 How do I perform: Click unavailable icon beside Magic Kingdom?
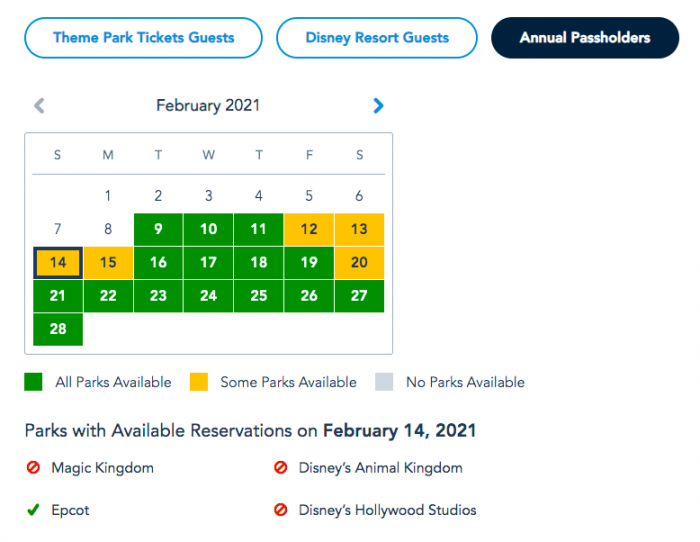coord(33,467)
